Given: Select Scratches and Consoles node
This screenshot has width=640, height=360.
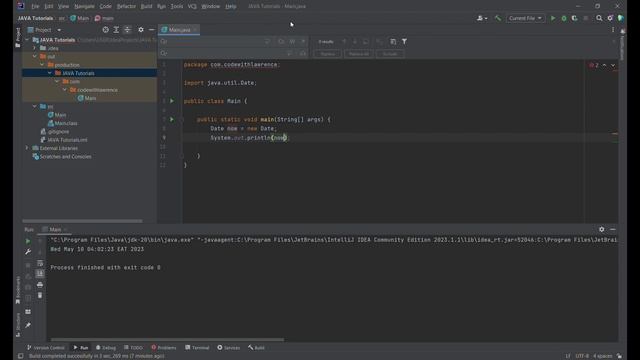Looking at the screenshot, I should [x=62, y=156].
